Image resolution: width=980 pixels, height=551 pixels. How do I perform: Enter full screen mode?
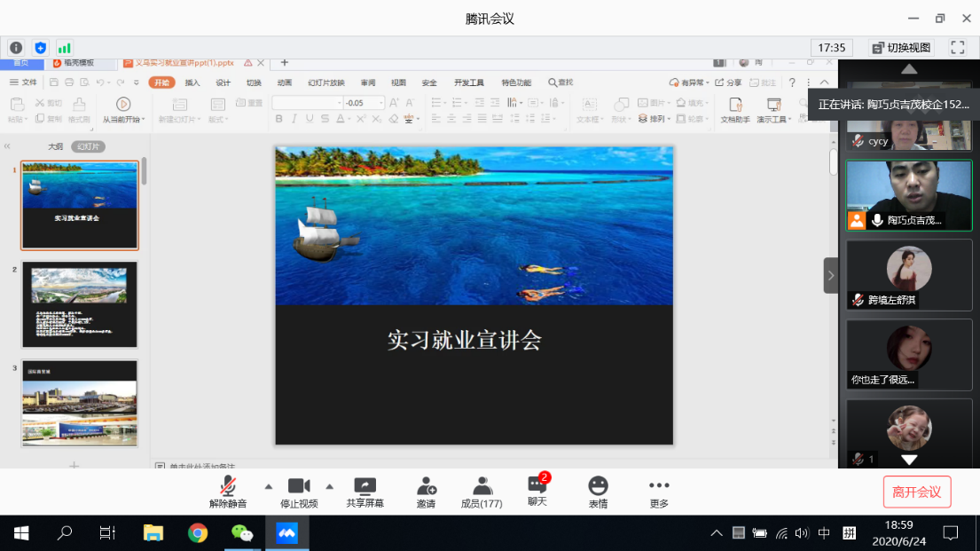tap(957, 48)
